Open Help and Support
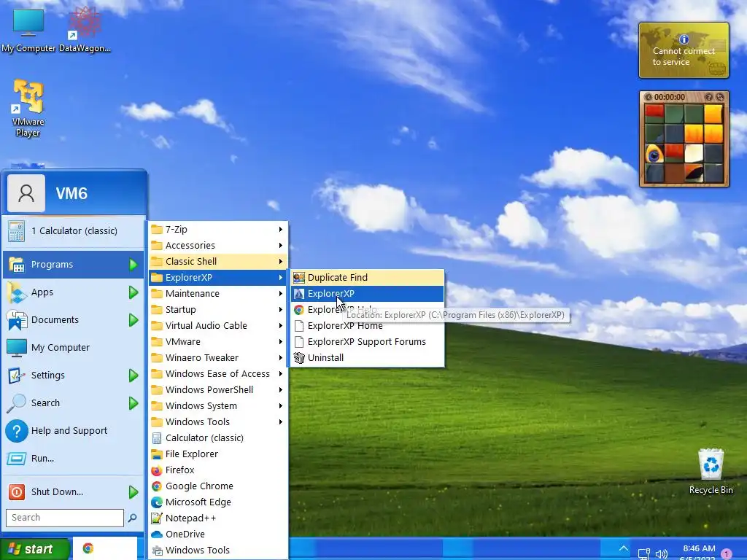The width and height of the screenshot is (747, 560). pos(74,430)
